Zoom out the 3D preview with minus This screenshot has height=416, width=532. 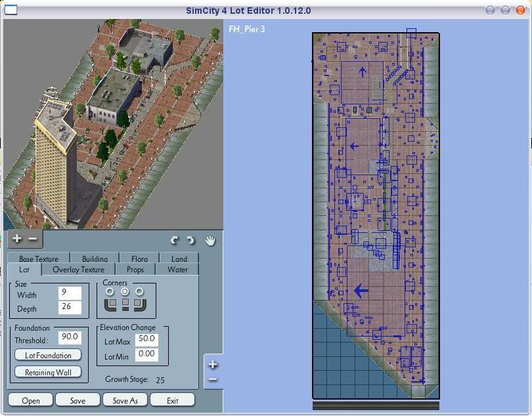(x=33, y=239)
